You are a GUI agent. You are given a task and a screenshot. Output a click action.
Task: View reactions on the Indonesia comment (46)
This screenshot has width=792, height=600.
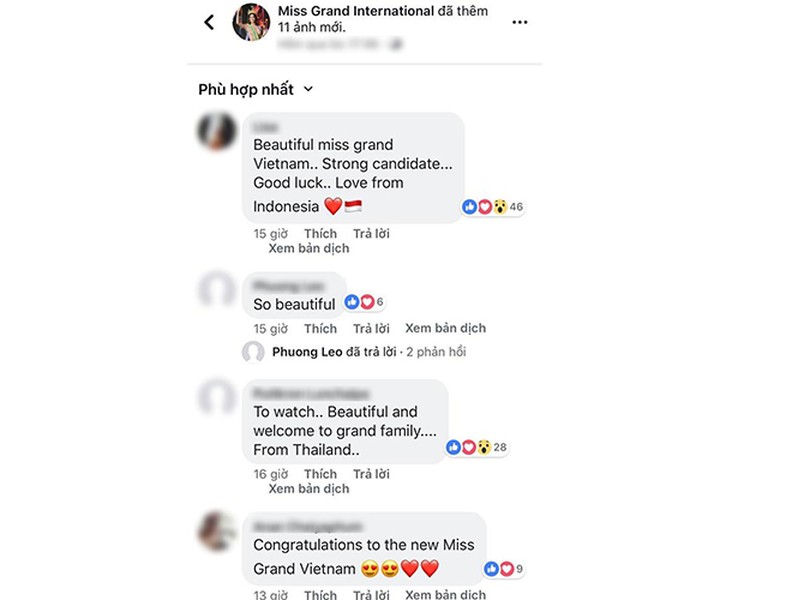pos(493,207)
